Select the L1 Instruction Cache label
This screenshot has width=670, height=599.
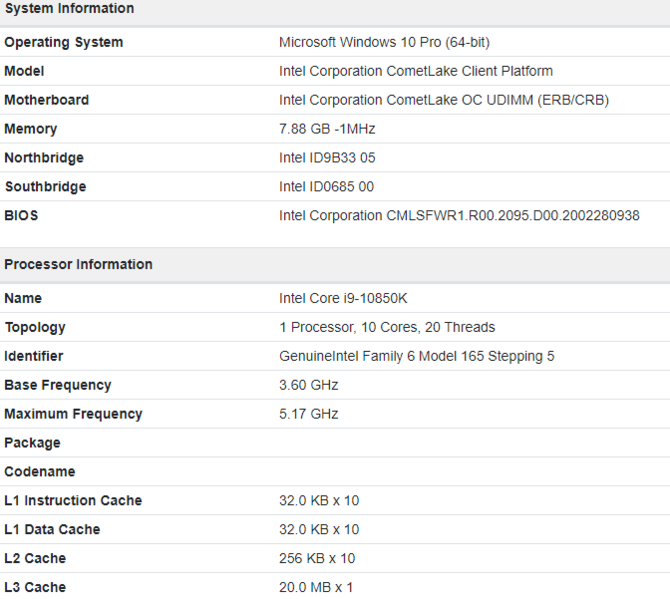73,500
